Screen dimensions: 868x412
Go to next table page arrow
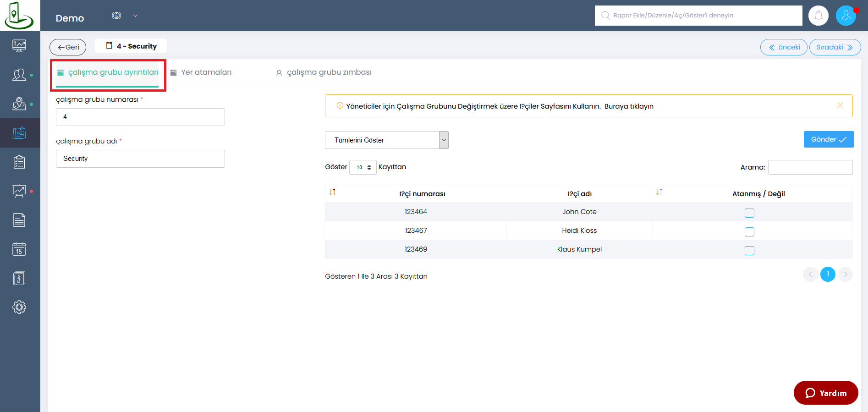pyautogui.click(x=846, y=274)
